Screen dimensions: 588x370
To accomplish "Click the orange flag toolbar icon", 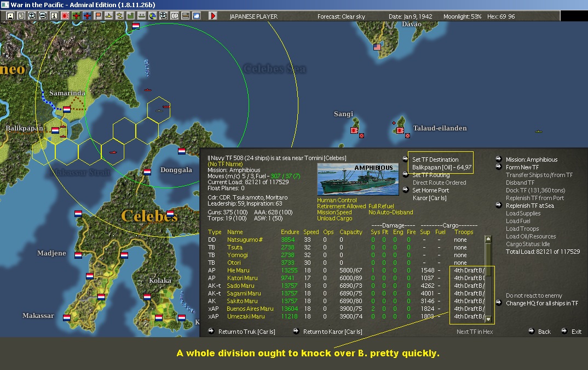I will point(98,16).
